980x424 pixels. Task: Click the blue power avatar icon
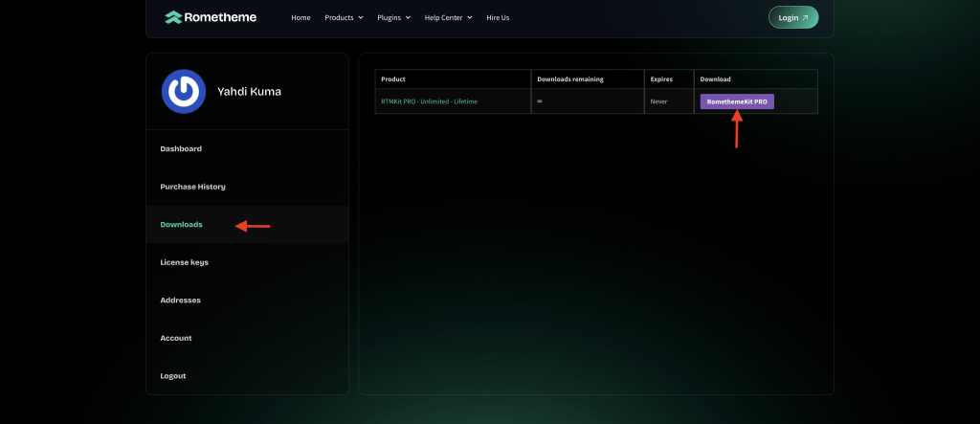pyautogui.click(x=184, y=92)
